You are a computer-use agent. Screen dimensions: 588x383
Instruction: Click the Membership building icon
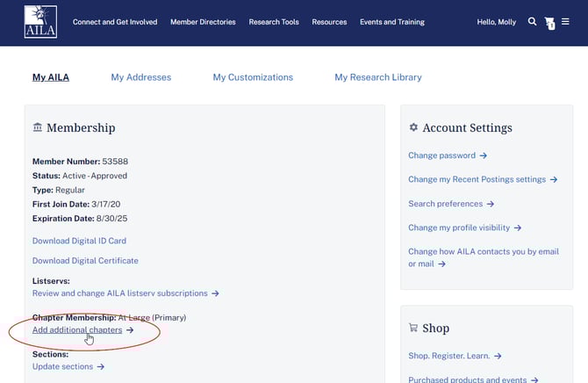click(37, 128)
